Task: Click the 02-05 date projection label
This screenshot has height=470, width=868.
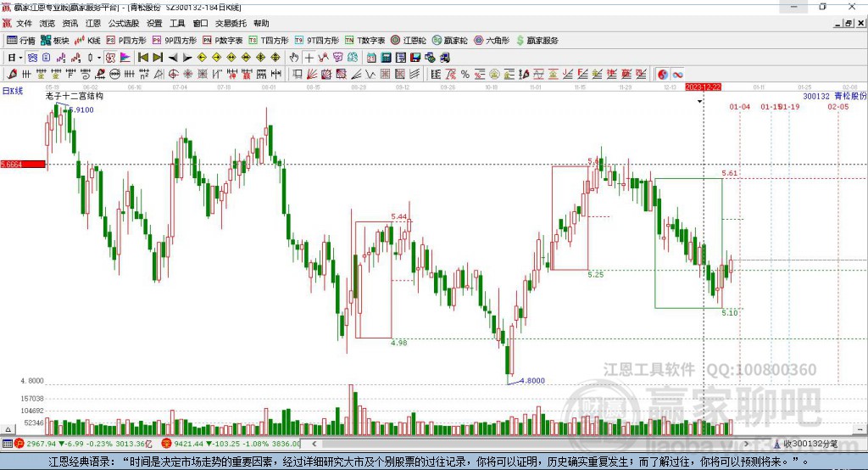Action: [x=838, y=106]
